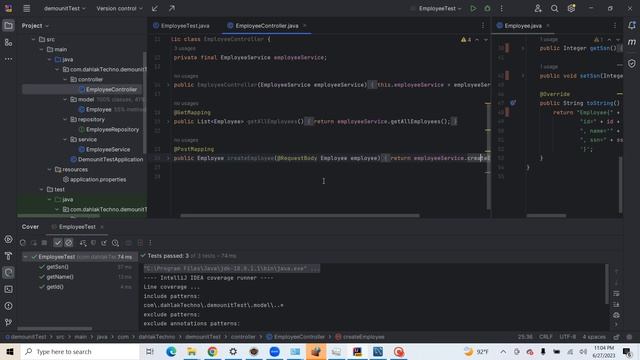The height and width of the screenshot is (360, 640).
Task: Show more tool windows ellipsis
Action: click(x=8, y=59)
